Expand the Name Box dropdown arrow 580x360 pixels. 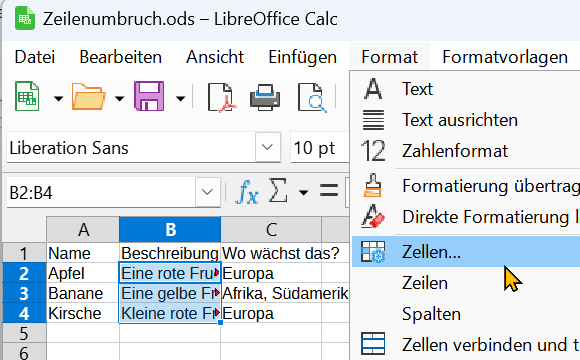pyautogui.click(x=208, y=192)
